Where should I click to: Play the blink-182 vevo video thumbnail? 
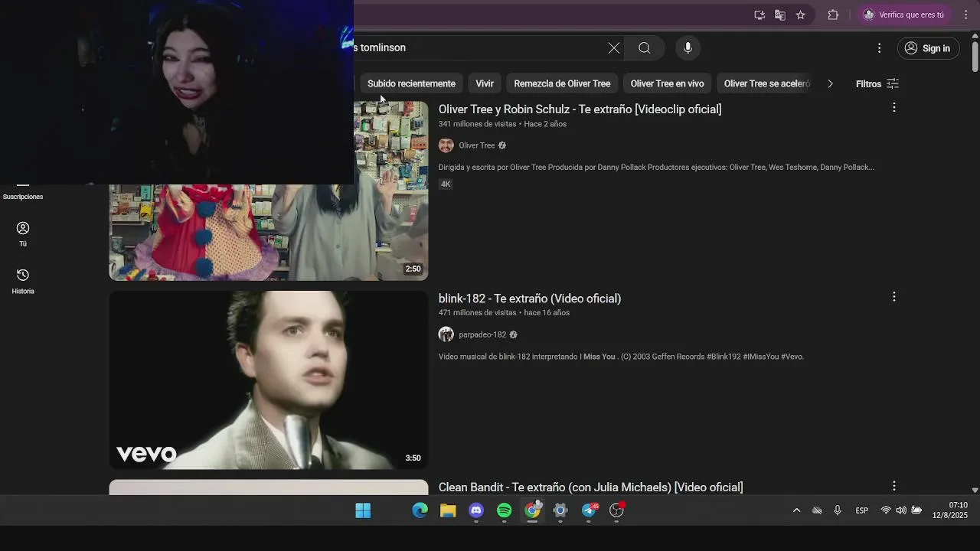click(268, 380)
